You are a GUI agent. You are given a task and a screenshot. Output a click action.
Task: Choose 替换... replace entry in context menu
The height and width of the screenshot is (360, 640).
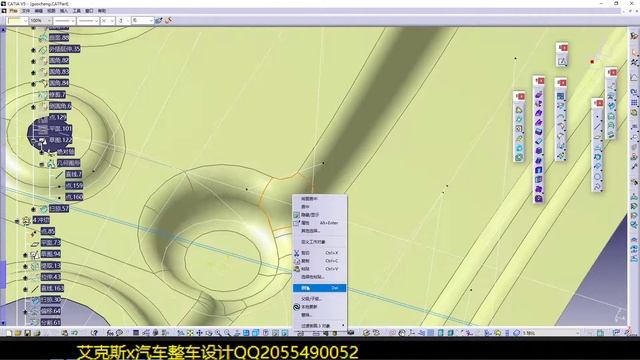pyautogui.click(x=320, y=315)
